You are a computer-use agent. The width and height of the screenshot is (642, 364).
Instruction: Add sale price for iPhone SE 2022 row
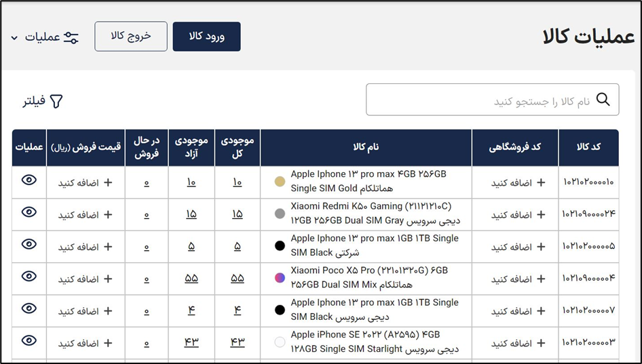point(85,343)
